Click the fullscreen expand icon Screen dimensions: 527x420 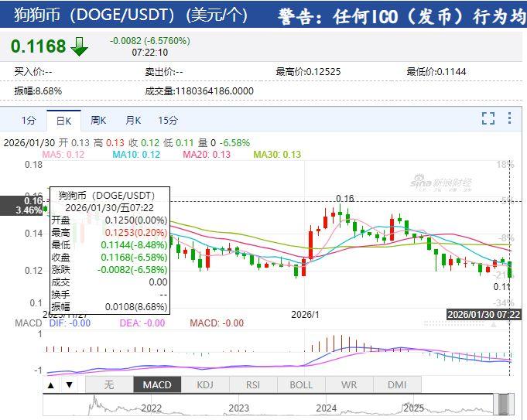[488, 118]
